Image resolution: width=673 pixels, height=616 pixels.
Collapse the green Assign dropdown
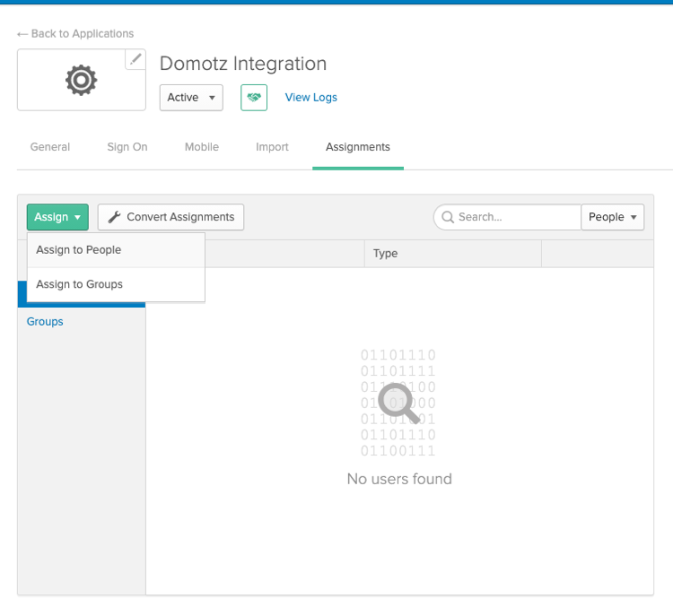(x=57, y=217)
